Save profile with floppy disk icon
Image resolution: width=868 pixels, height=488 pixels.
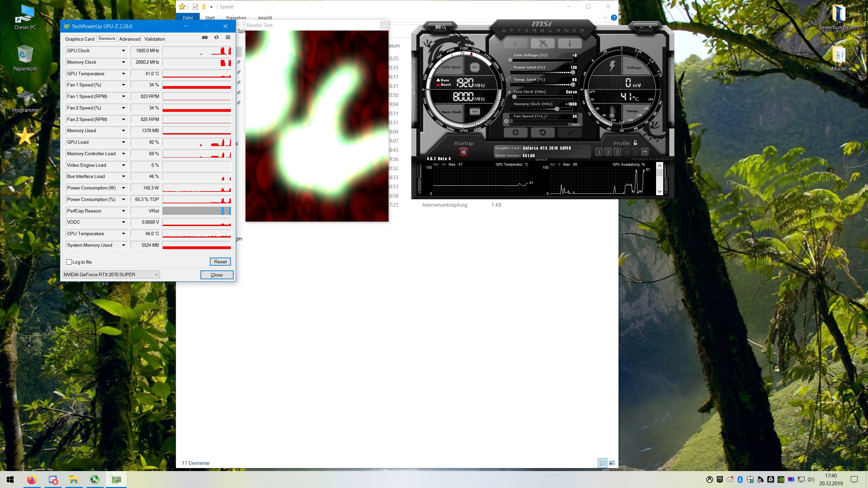[x=645, y=152]
